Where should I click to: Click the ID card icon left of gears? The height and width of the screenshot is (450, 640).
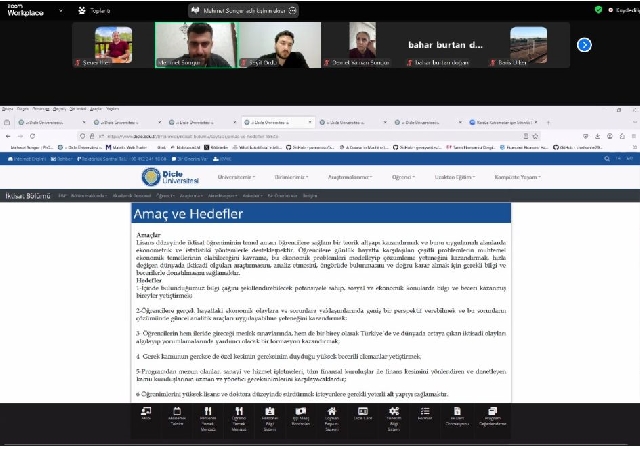point(363,411)
